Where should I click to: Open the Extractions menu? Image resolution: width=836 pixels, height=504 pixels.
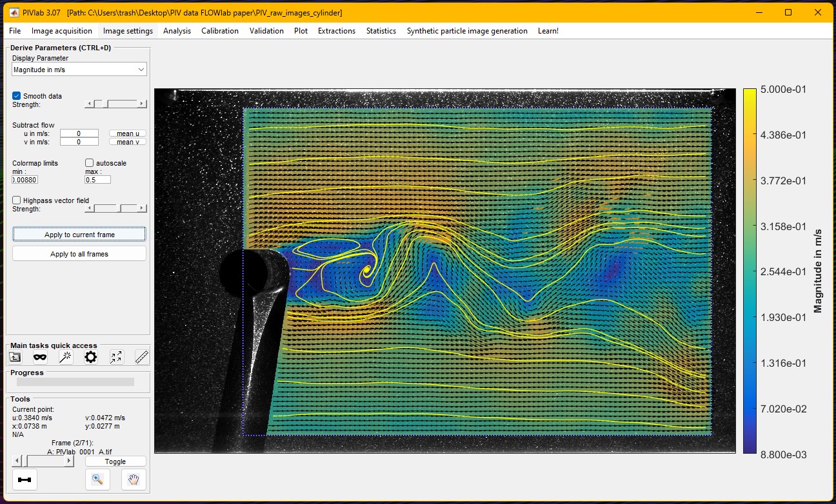click(x=336, y=31)
